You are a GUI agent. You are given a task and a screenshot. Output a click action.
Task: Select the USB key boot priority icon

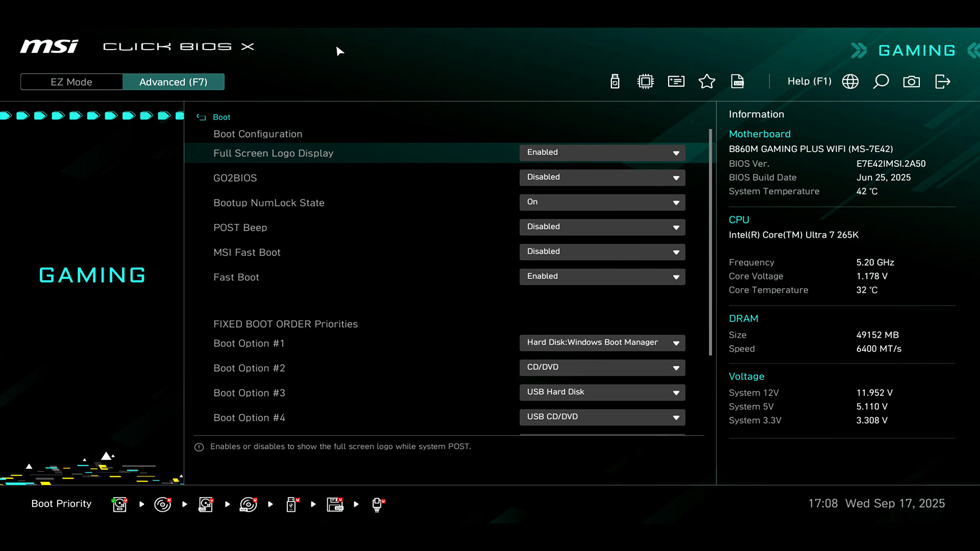[x=291, y=504]
